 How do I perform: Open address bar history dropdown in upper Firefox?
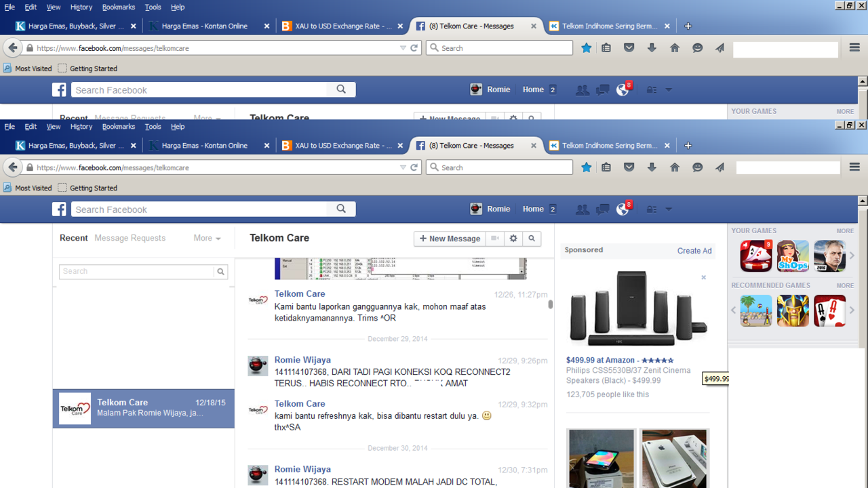click(403, 48)
